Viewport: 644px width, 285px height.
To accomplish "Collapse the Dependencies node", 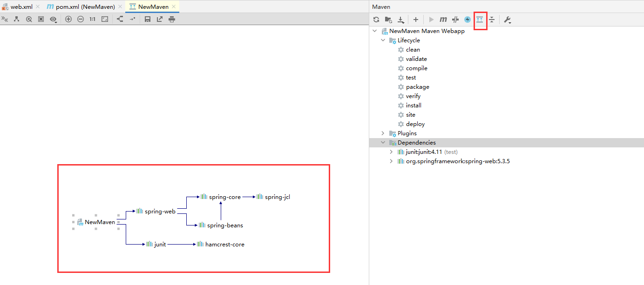I will click(x=383, y=143).
